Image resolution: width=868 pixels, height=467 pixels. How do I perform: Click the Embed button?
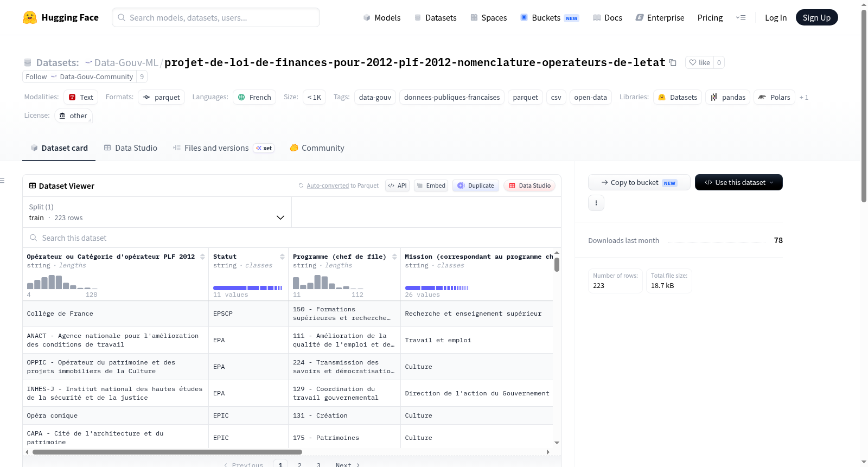coord(431,185)
